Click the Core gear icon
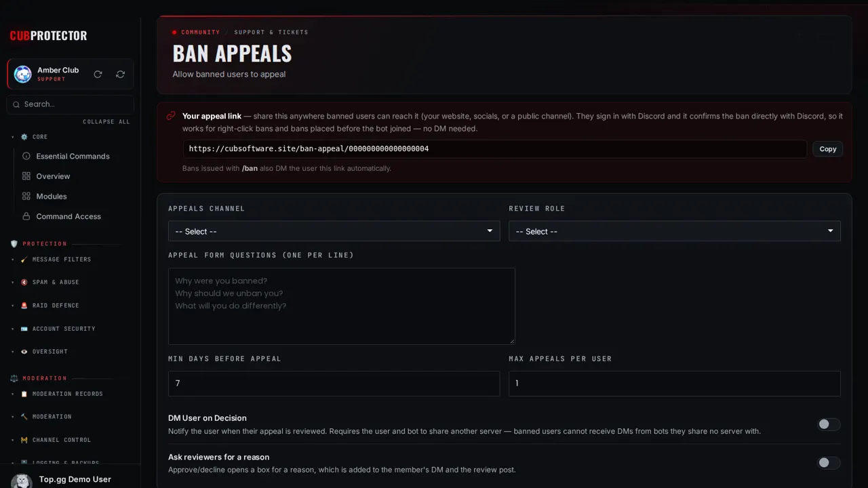Viewport: 868px width, 488px height. tap(24, 137)
